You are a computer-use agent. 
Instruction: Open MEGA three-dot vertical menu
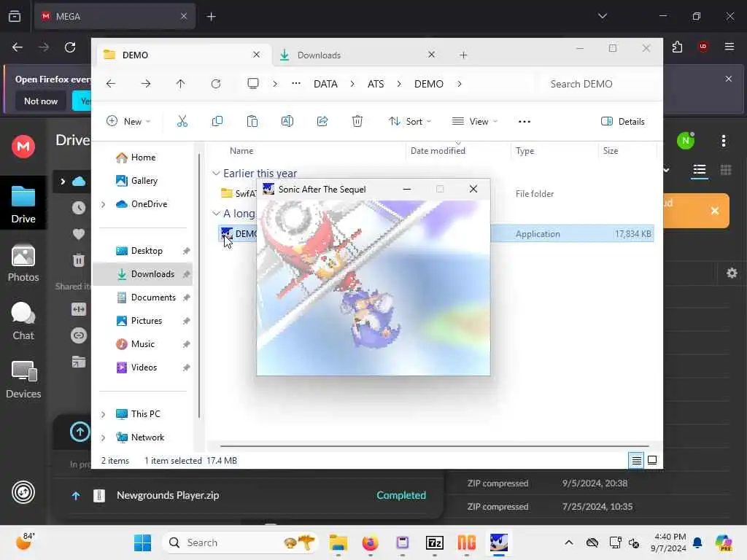[x=724, y=141]
